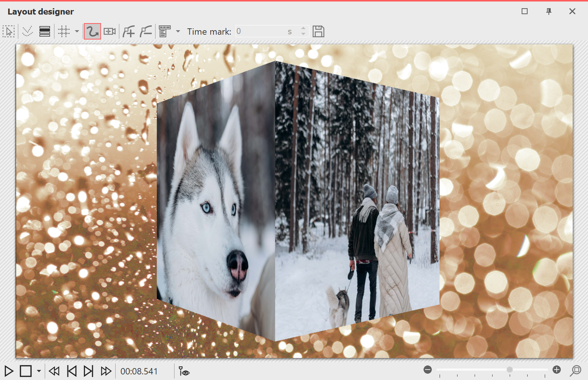
Task: Click the camera pan tool icon
Action: (x=110, y=31)
